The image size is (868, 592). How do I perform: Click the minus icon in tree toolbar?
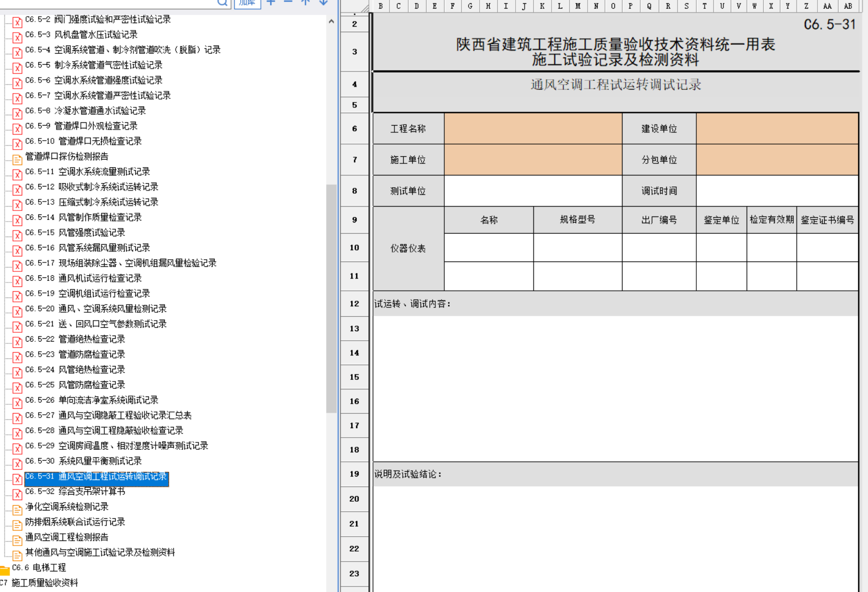pos(288,3)
